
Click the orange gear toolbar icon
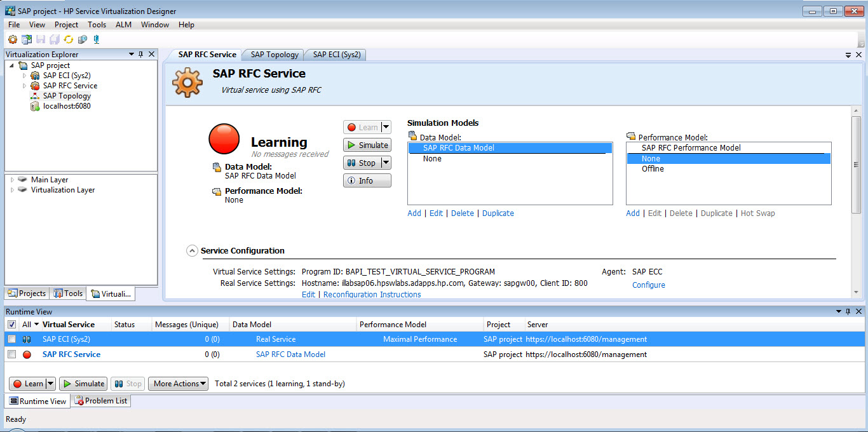pyautogui.click(x=12, y=39)
